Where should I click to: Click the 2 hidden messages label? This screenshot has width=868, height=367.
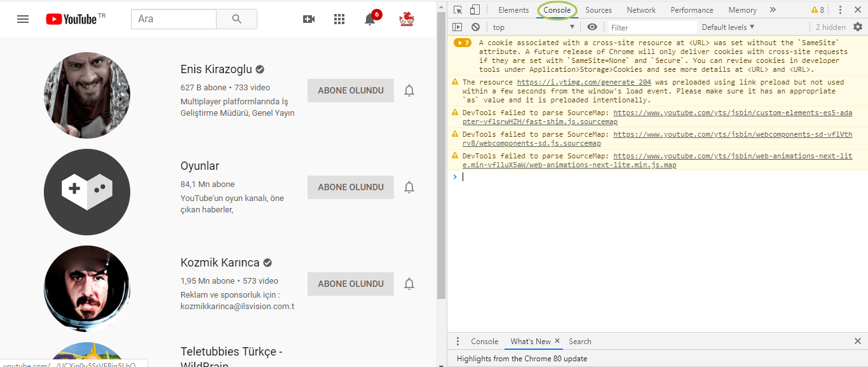click(x=831, y=27)
